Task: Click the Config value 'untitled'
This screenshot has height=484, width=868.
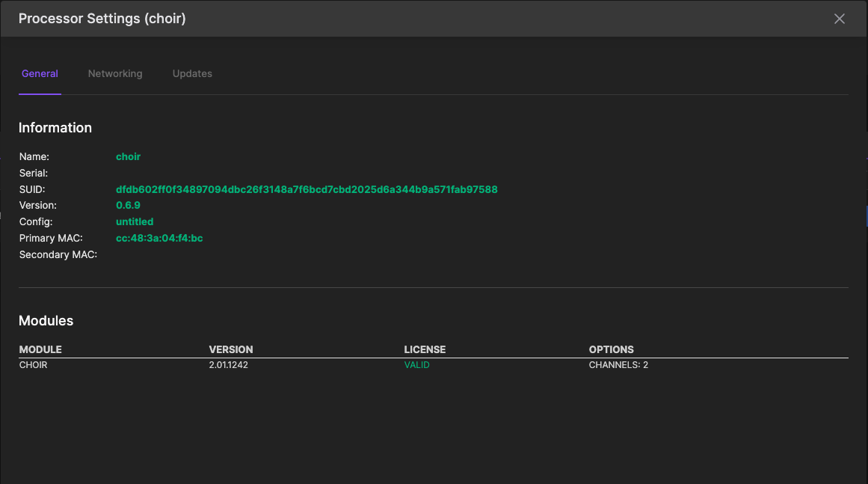Action: [135, 222]
